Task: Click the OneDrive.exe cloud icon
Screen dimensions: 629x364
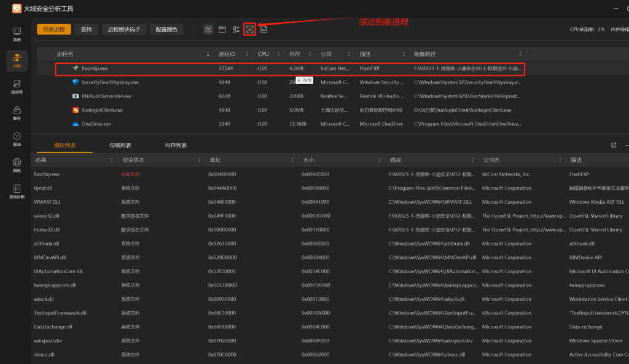Action: coord(76,124)
